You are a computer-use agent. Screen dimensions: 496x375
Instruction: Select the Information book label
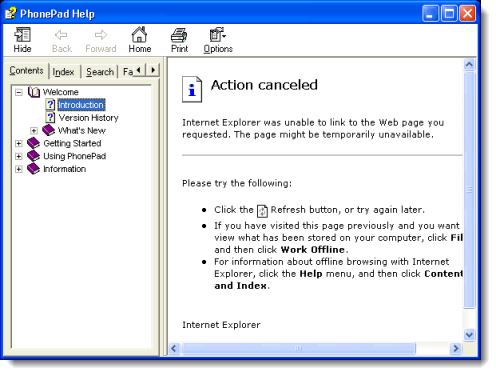(x=65, y=169)
